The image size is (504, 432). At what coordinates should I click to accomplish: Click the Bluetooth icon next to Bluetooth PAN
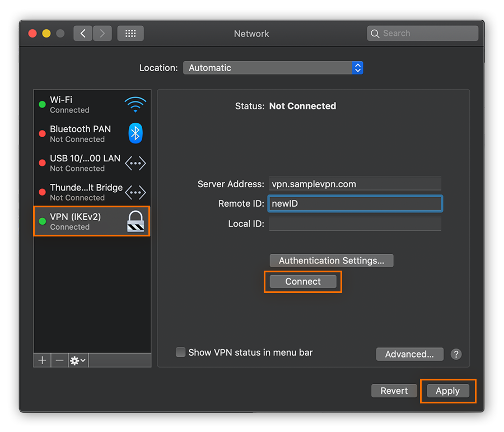click(134, 133)
